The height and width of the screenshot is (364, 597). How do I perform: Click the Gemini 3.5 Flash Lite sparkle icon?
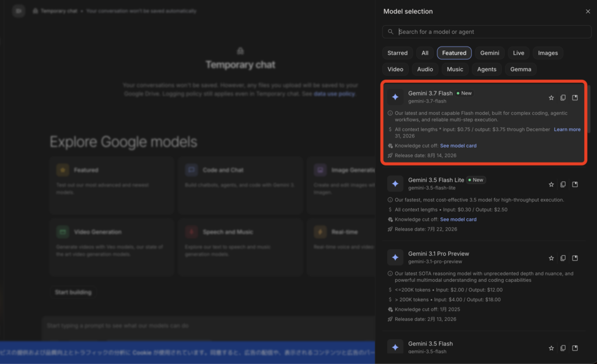tap(395, 183)
